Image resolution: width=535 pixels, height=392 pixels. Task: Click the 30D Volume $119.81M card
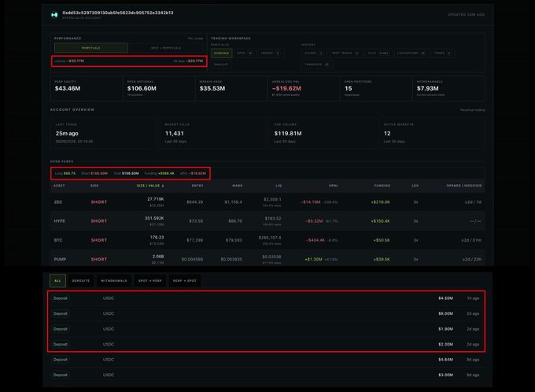[x=322, y=133]
